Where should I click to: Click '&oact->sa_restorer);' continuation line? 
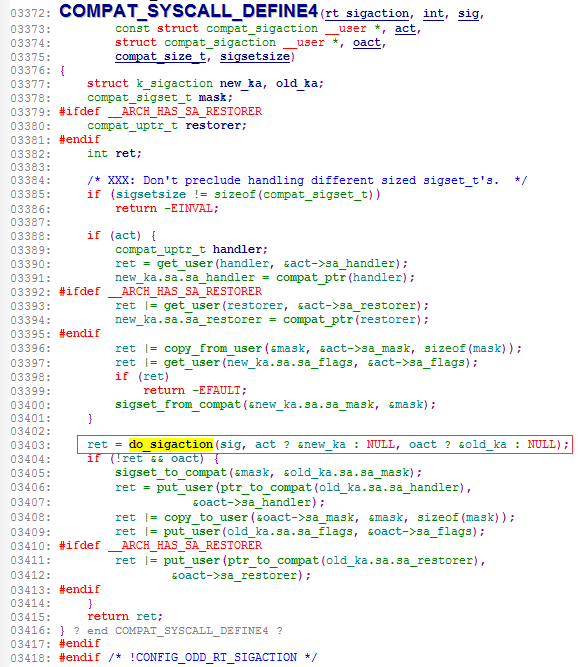click(x=241, y=575)
